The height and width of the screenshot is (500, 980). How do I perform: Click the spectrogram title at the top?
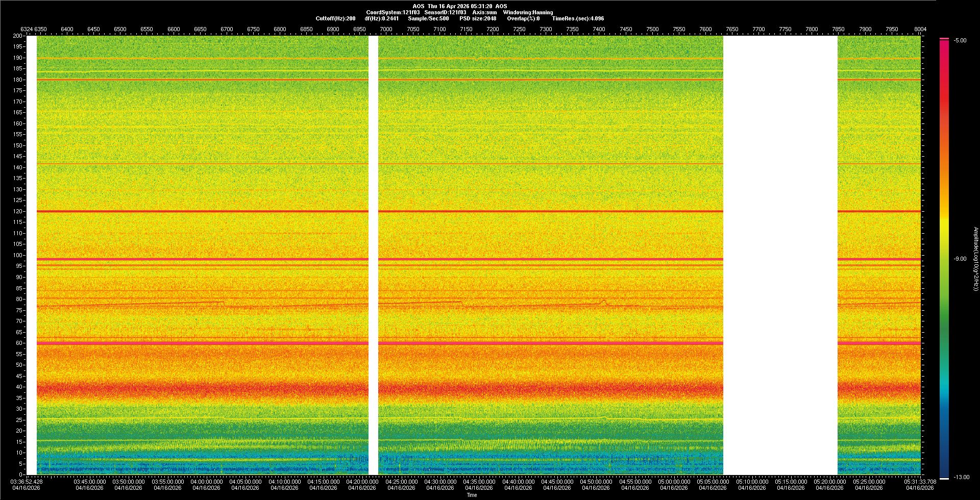[x=459, y=6]
